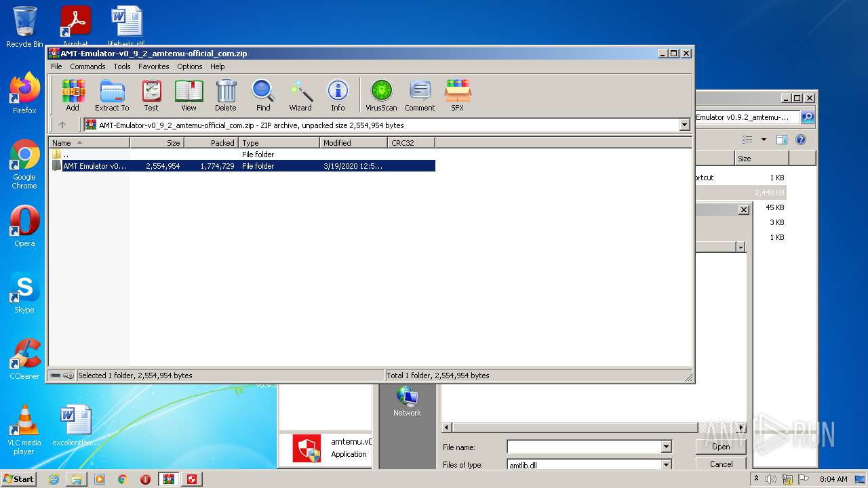
Task: Sort by the Type column header
Action: point(279,143)
